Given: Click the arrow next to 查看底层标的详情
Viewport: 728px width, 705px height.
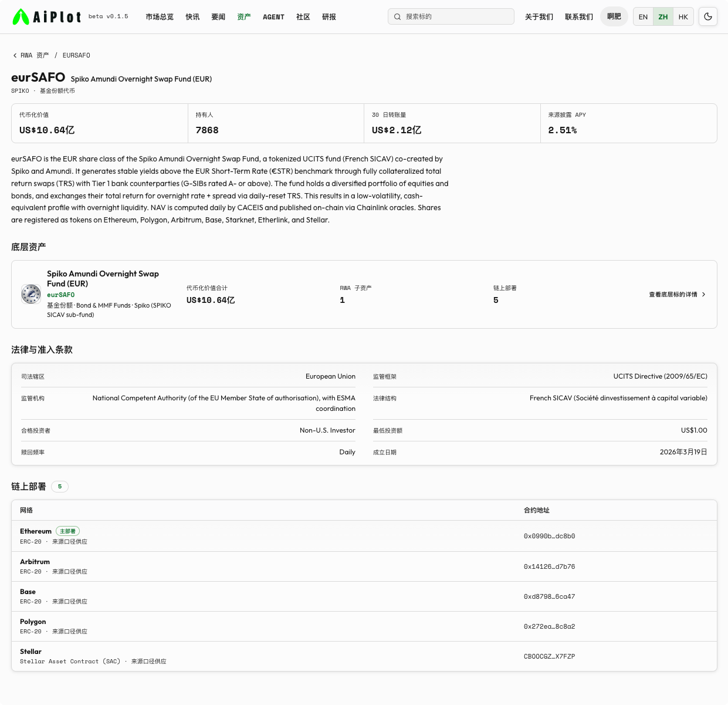Looking at the screenshot, I should [x=704, y=295].
